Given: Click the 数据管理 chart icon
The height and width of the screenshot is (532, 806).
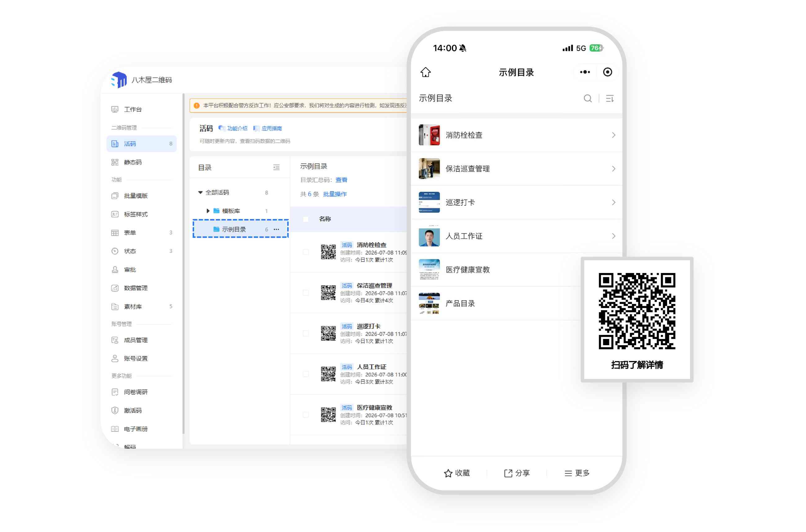Looking at the screenshot, I should (x=115, y=288).
